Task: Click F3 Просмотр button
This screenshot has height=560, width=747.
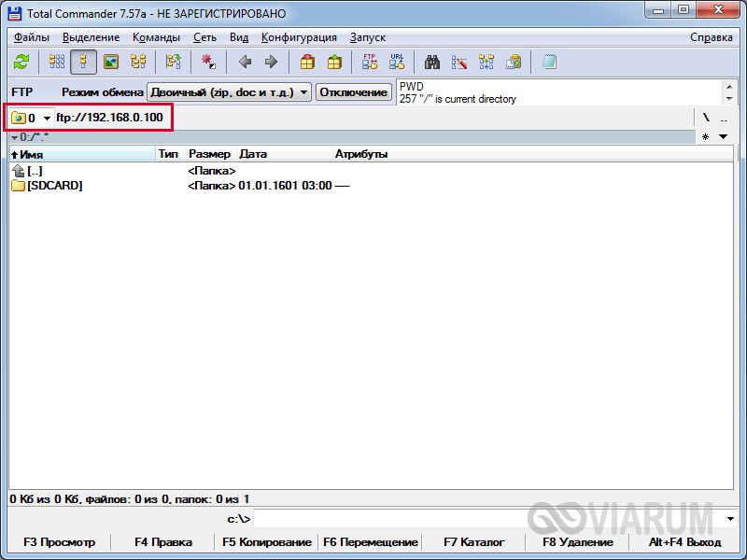Action: (x=59, y=542)
